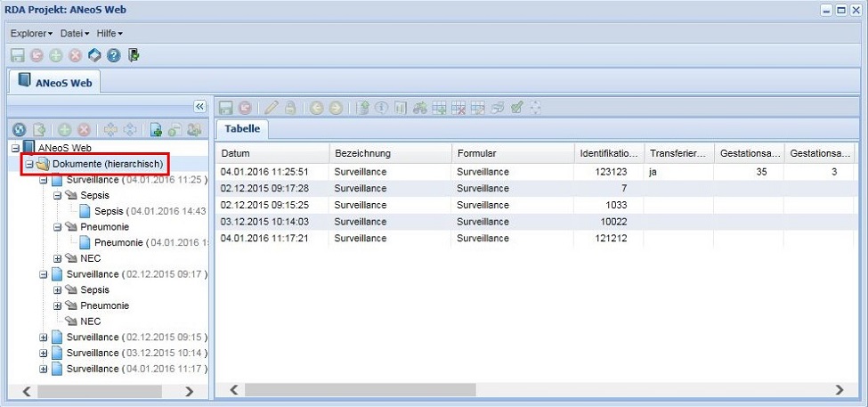868x407 pixels.
Task: Click the delete table row icon
Action: coord(458,108)
